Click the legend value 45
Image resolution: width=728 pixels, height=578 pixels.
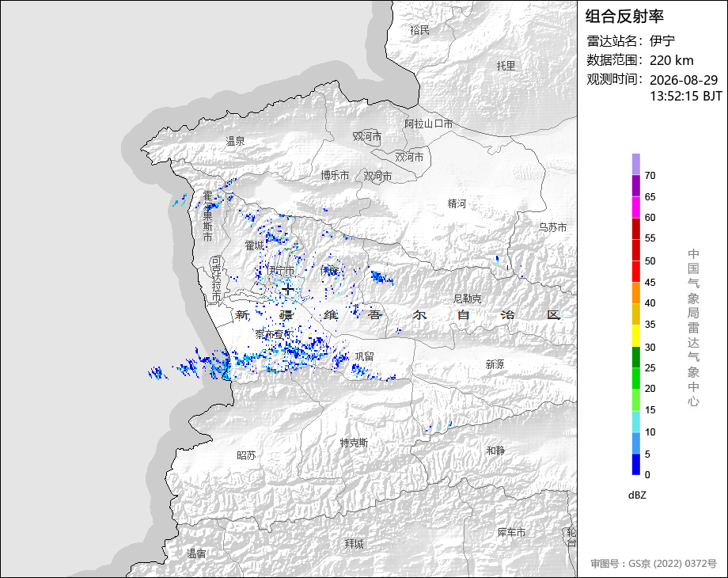(x=650, y=283)
